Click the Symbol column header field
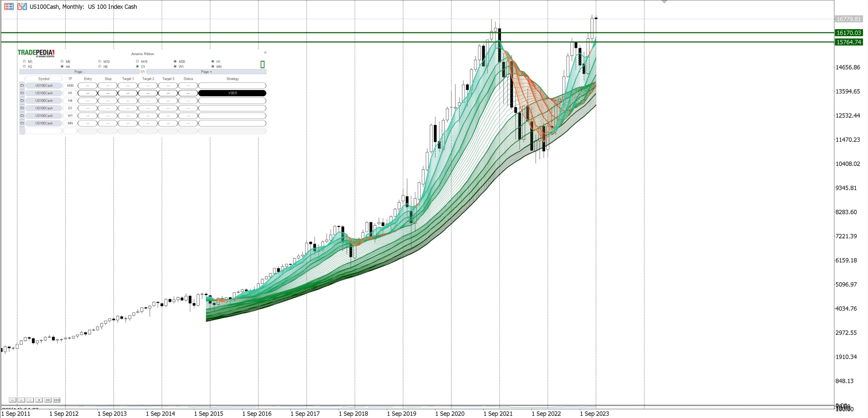 [x=44, y=79]
